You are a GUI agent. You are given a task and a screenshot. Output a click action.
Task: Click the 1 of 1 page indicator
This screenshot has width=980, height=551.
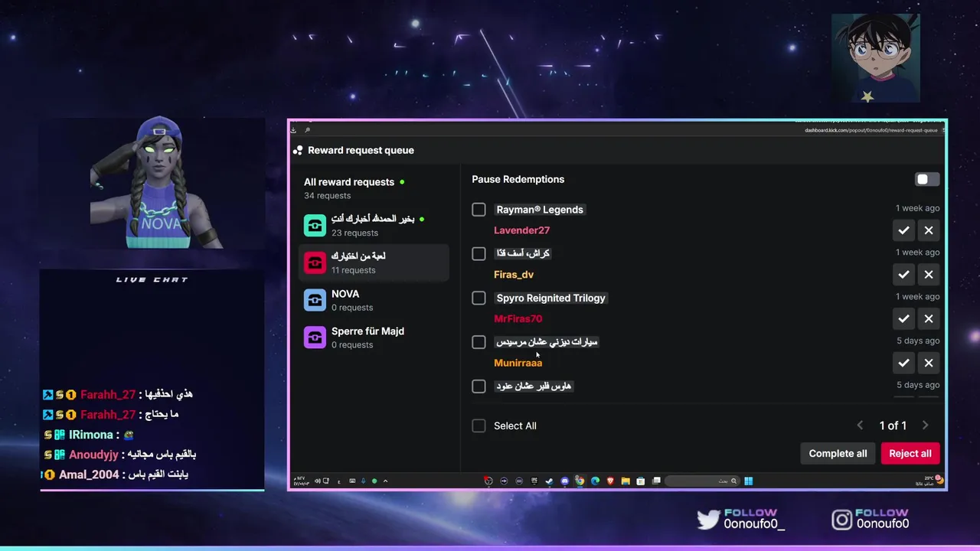click(x=893, y=425)
